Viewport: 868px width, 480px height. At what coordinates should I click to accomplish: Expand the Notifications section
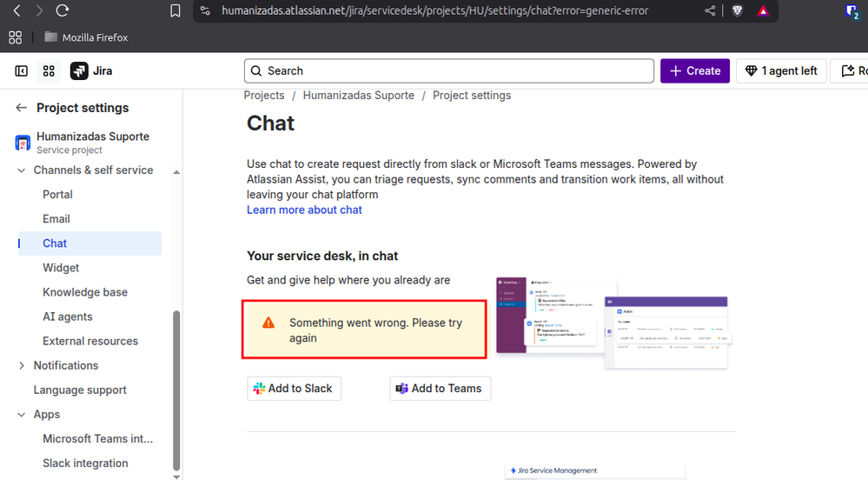pos(21,365)
